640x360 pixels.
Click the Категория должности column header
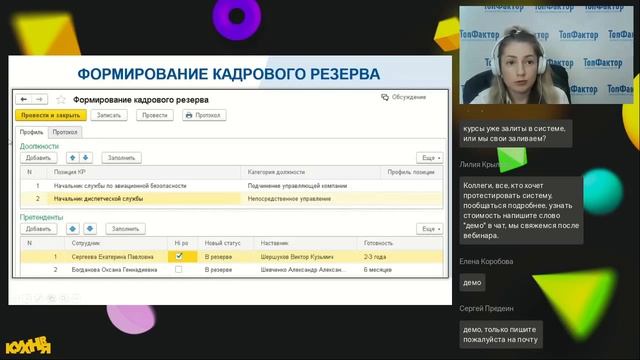pyautogui.click(x=276, y=172)
